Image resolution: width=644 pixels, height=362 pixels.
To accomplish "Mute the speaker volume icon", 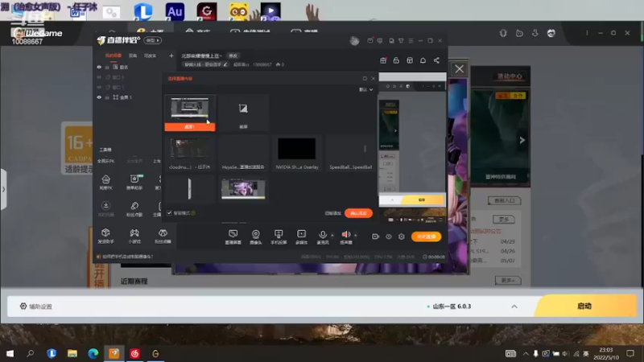I will click(346, 234).
